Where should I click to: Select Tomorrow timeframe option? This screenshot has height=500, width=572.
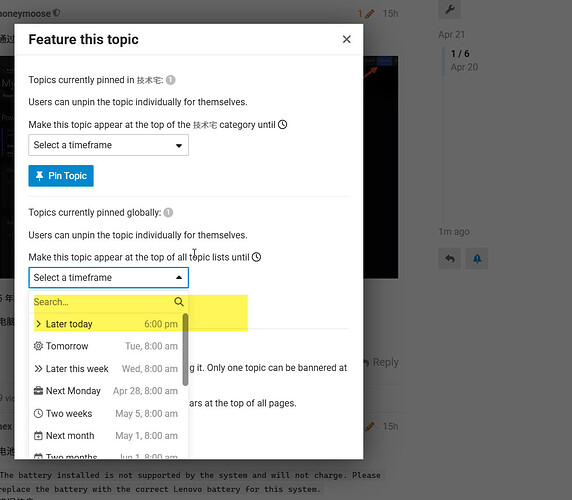(106, 346)
